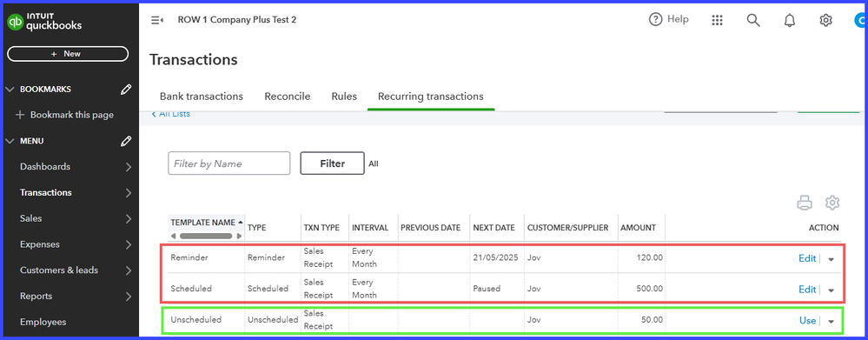Edit bookmarks with the pencil icon
The width and height of the screenshot is (868, 340).
[x=126, y=90]
